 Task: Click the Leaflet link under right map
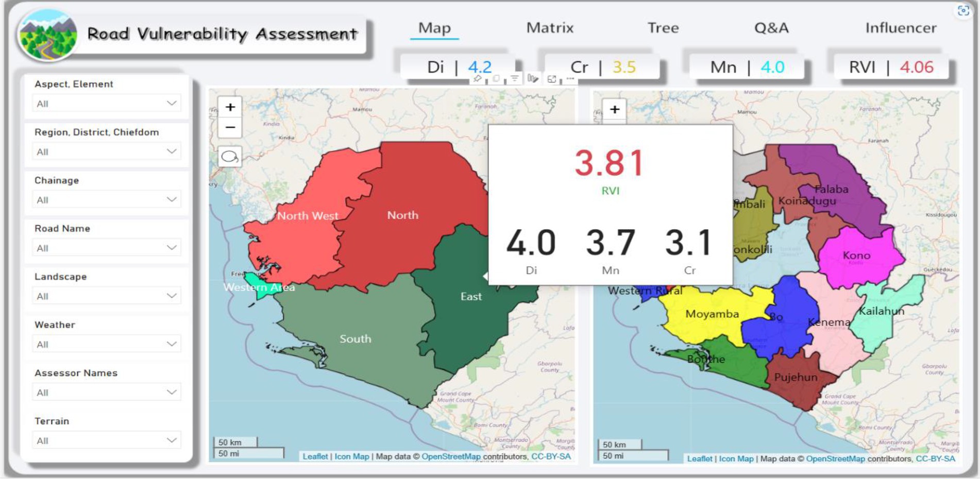pyautogui.click(x=700, y=458)
